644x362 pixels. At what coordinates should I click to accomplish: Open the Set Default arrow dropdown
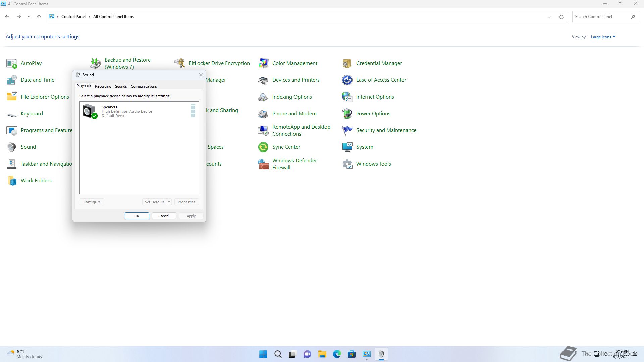169,202
